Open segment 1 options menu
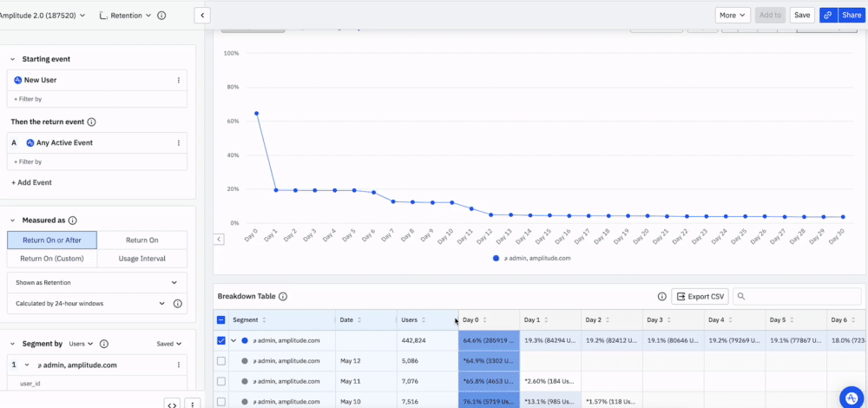Screen dimensions: 868x408 [x=178, y=365]
